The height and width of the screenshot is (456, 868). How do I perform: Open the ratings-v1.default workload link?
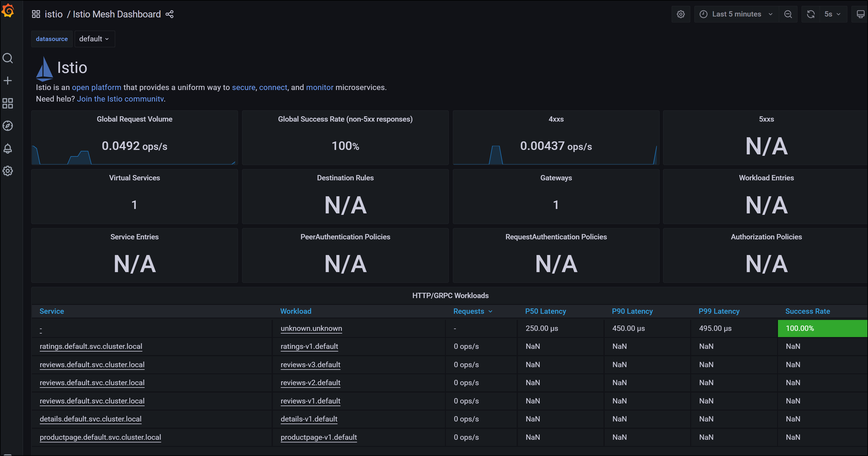(309, 347)
